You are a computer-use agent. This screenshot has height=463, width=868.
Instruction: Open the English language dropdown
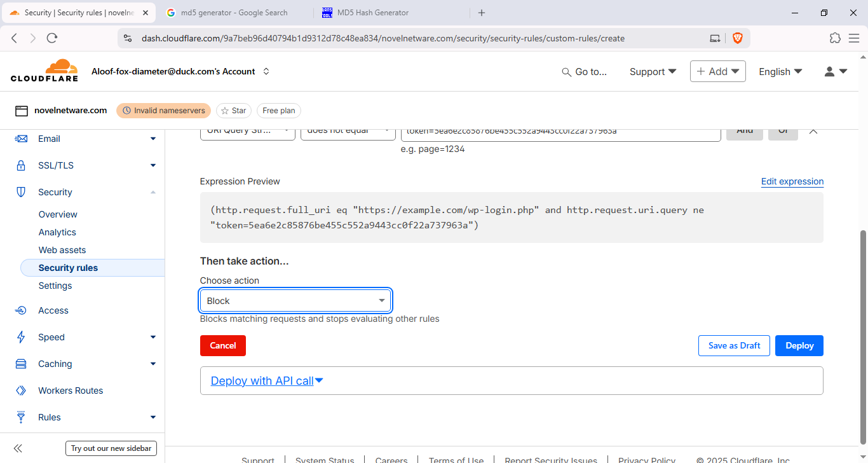(780, 72)
